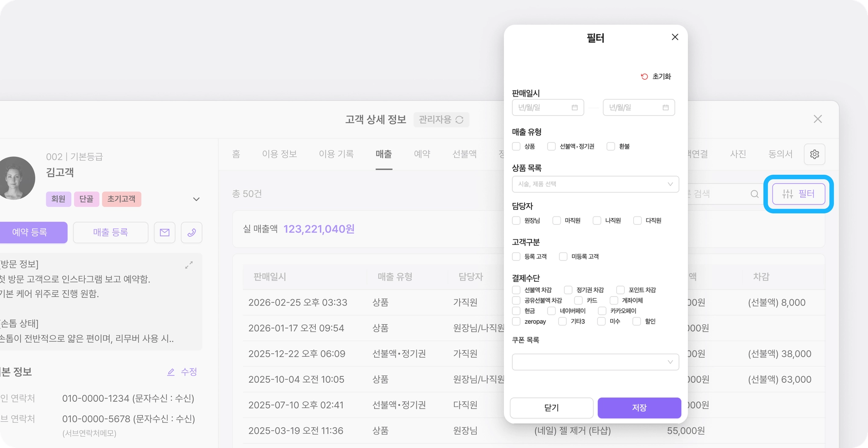Viewport: 868px width, 448px height.
Task: Check the 카드 payment checkbox
Action: 579,300
